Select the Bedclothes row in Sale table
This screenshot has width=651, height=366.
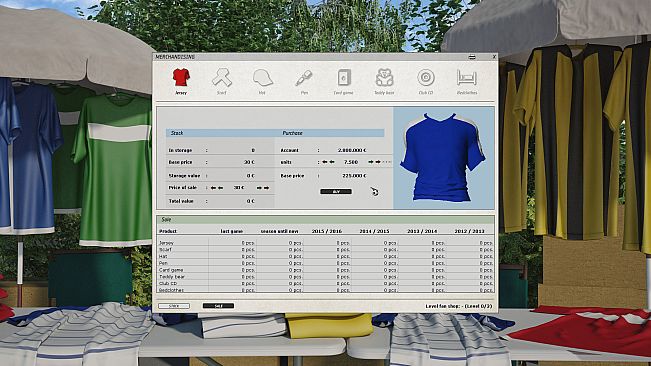pos(326,290)
